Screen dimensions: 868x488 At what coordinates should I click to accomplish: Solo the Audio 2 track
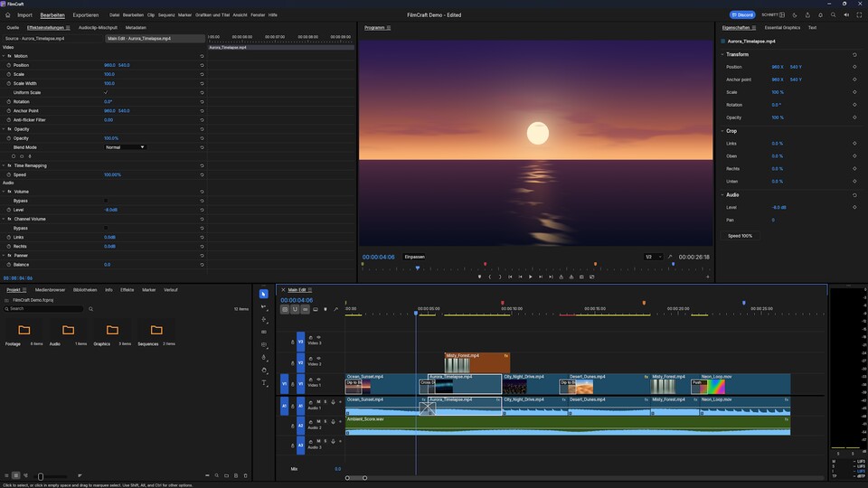(325, 422)
